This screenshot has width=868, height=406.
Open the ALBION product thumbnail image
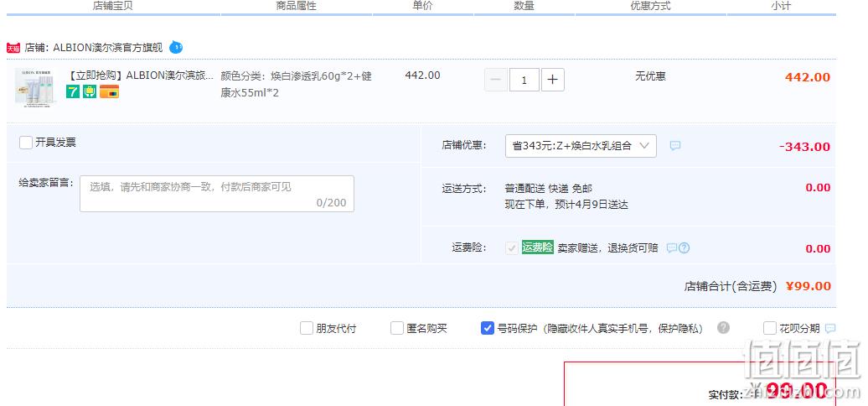[x=35, y=87]
